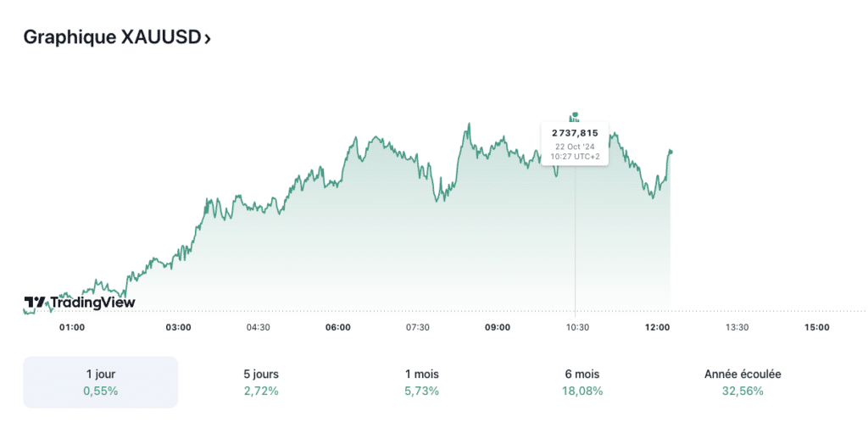
Task: Select the 1 jour range tab
Action: pos(101,382)
